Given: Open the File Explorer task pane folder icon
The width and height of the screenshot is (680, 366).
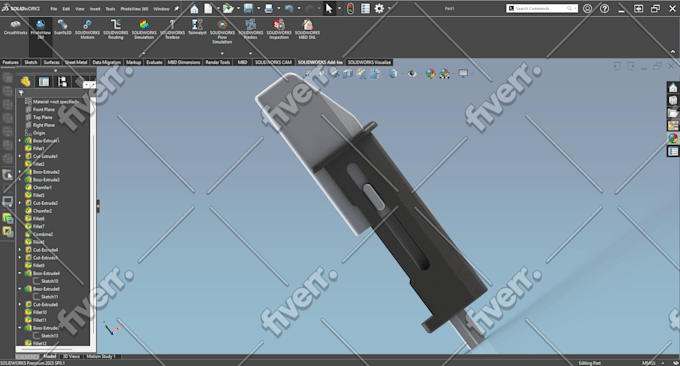Looking at the screenshot, I should [x=673, y=113].
